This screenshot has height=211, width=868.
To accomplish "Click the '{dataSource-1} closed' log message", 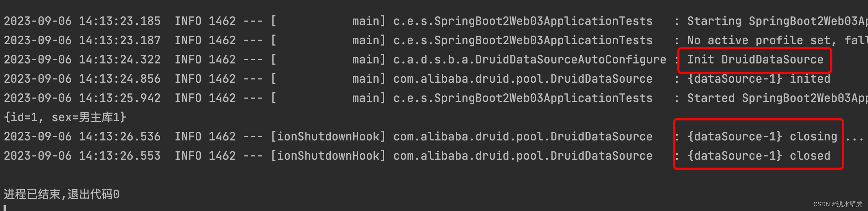I will coord(758,156).
